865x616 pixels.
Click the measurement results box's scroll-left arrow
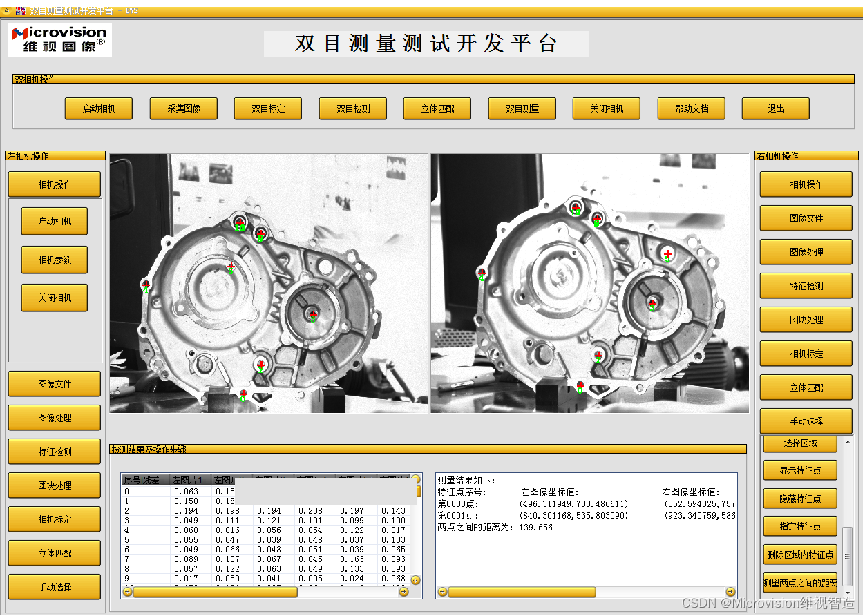click(442, 592)
